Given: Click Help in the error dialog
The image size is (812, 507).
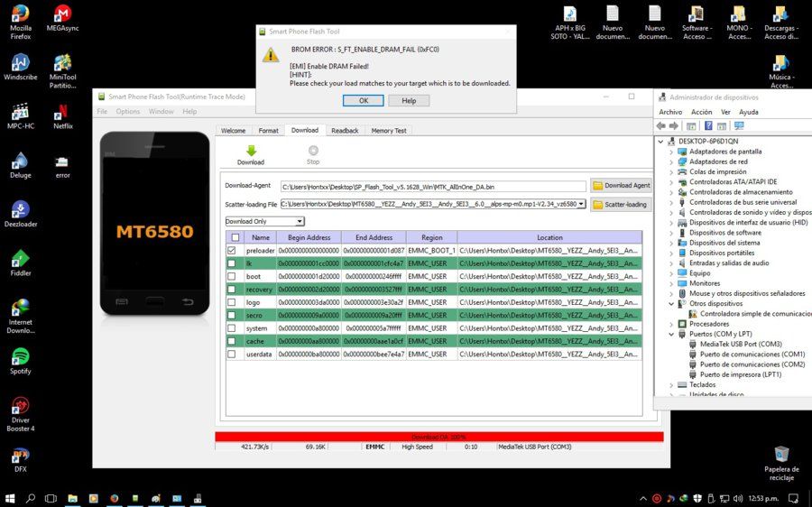Looking at the screenshot, I should coord(409,100).
